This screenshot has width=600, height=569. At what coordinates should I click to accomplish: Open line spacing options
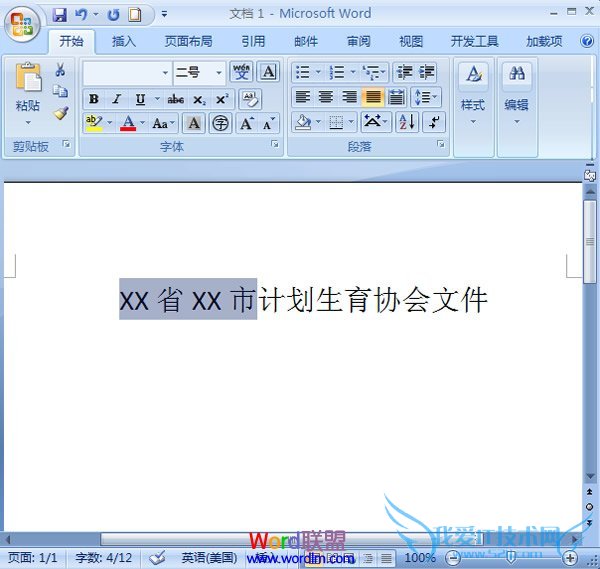click(426, 97)
